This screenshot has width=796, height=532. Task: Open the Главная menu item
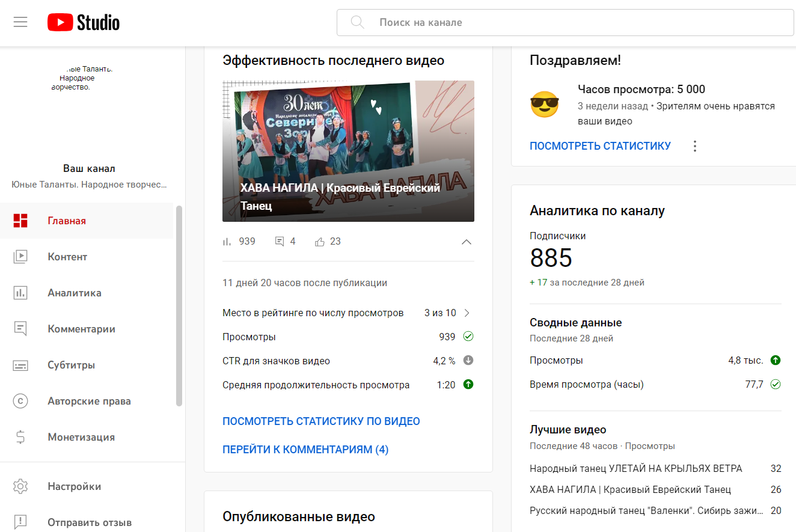(x=87, y=221)
